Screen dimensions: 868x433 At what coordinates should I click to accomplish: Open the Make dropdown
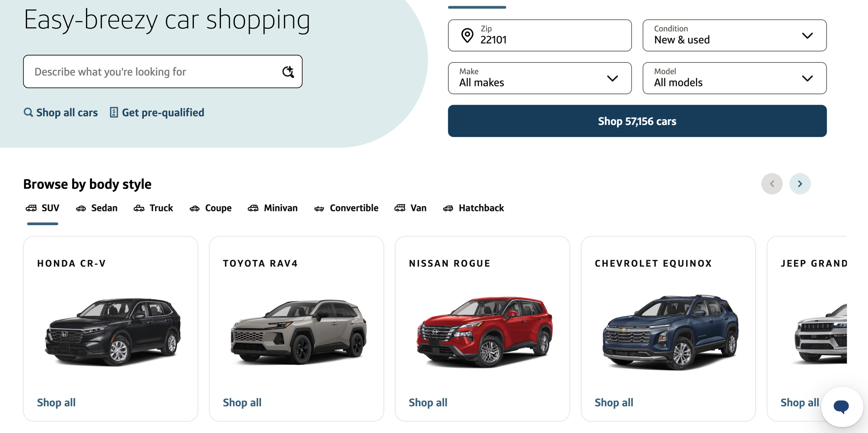pos(540,78)
